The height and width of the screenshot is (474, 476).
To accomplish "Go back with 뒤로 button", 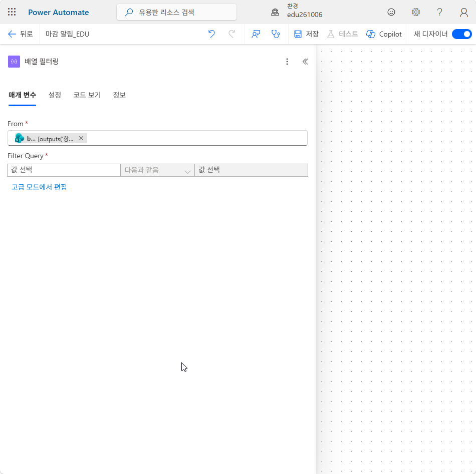I will tap(20, 34).
